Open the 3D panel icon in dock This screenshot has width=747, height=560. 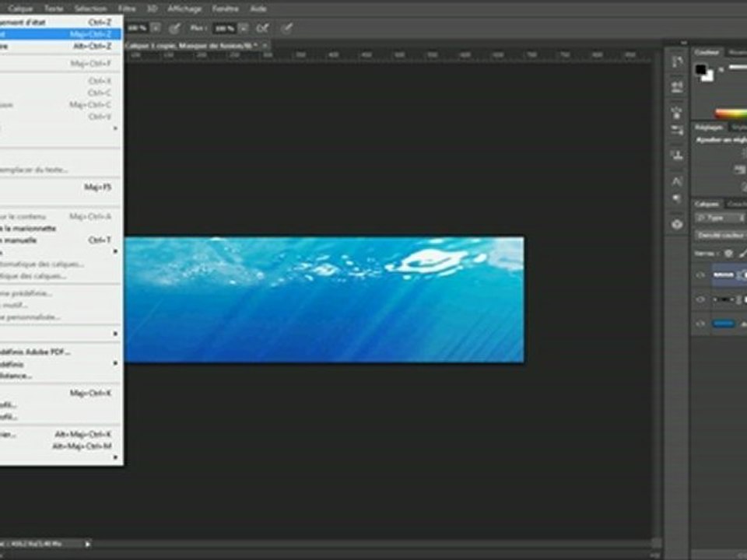click(x=677, y=224)
